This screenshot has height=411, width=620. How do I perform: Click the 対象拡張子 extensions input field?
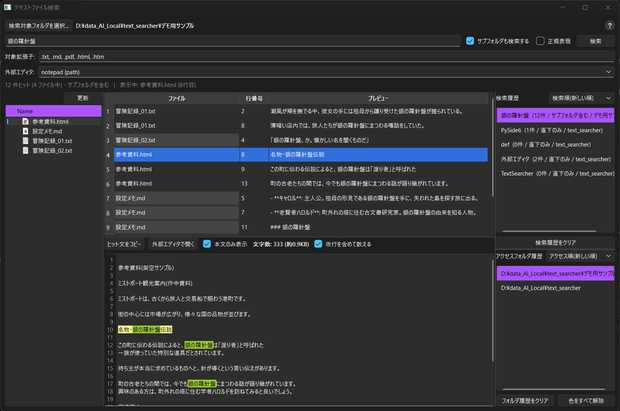tap(327, 57)
